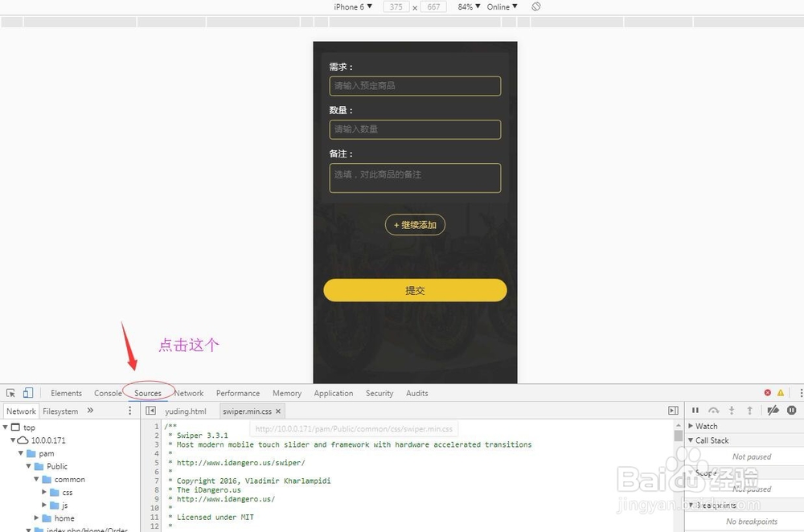Focus the 请输入预定商品 input field
Viewport: 804px width, 532px height.
click(x=415, y=86)
